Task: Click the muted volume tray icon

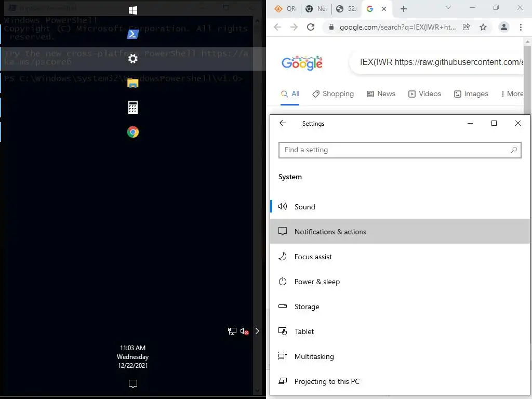Action: coord(245,331)
